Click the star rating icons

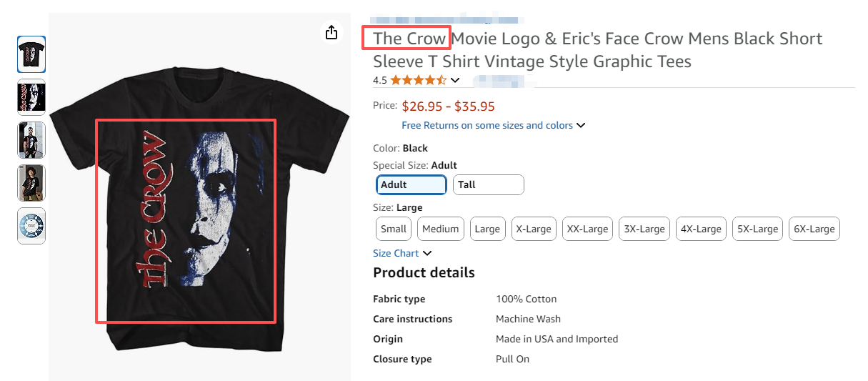pyautogui.click(x=419, y=80)
